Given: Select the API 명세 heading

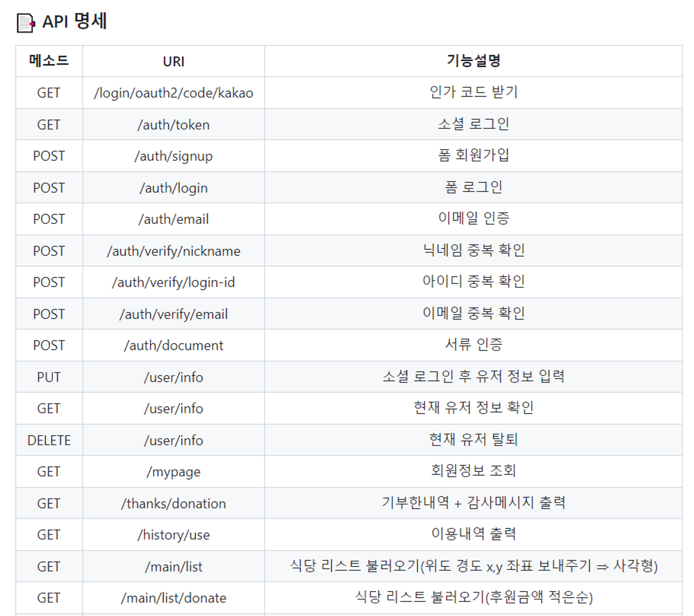Looking at the screenshot, I should pos(73,22).
